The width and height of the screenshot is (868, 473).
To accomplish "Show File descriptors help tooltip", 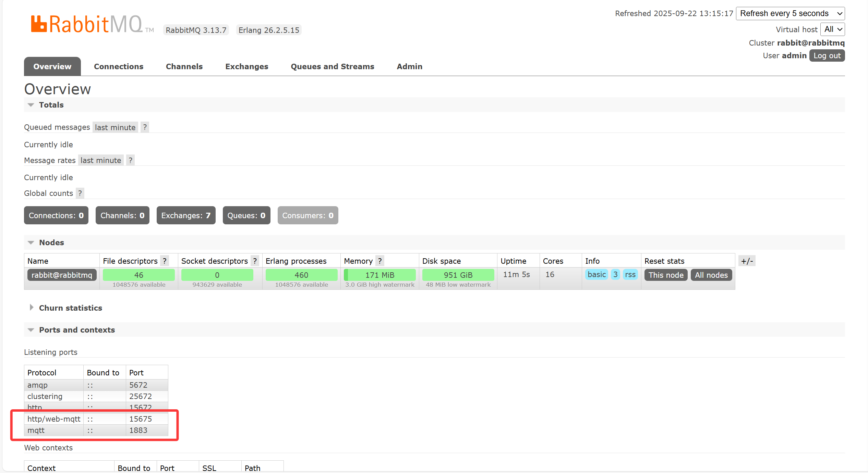I will coord(165,261).
